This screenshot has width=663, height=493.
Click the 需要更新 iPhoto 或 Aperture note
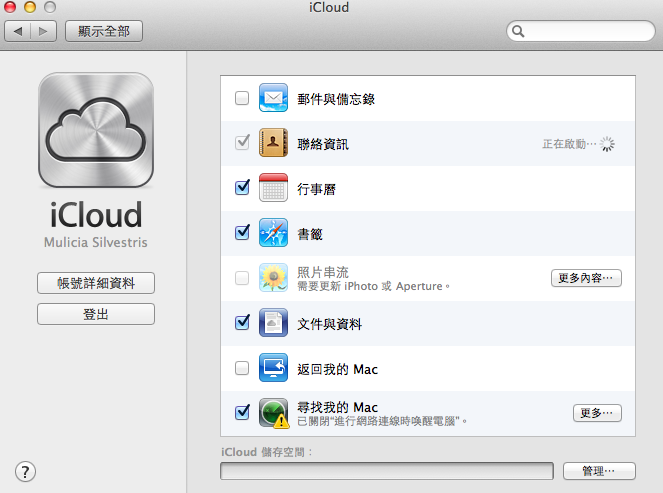pos(373,286)
